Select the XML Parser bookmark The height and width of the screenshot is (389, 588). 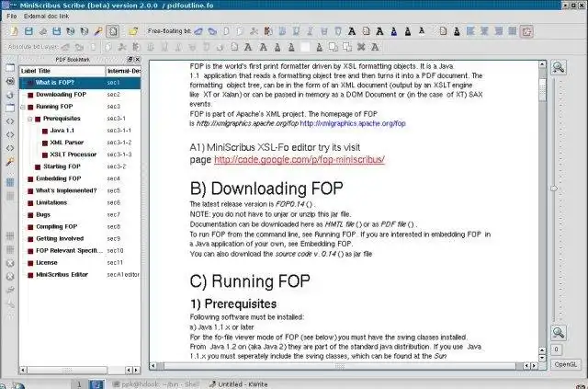point(67,143)
